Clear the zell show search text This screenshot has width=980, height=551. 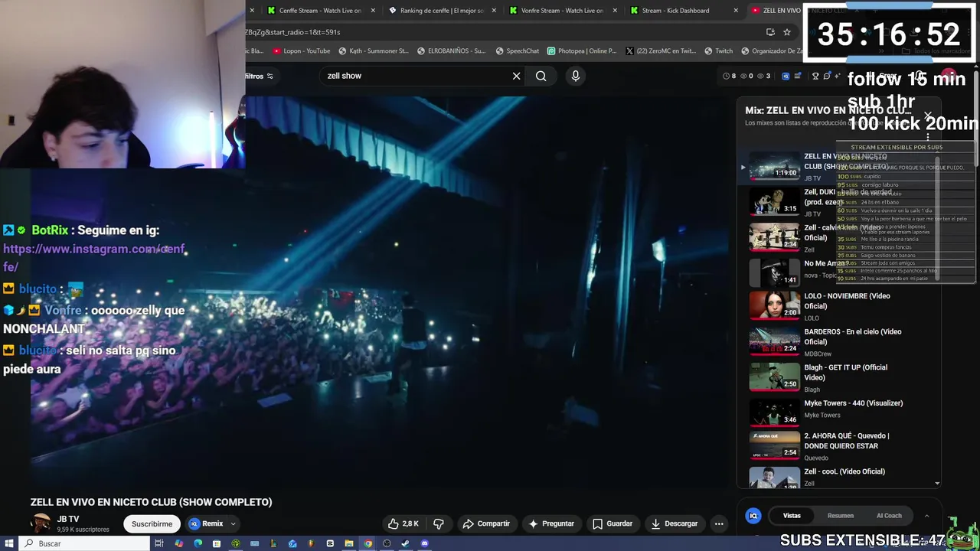517,76
